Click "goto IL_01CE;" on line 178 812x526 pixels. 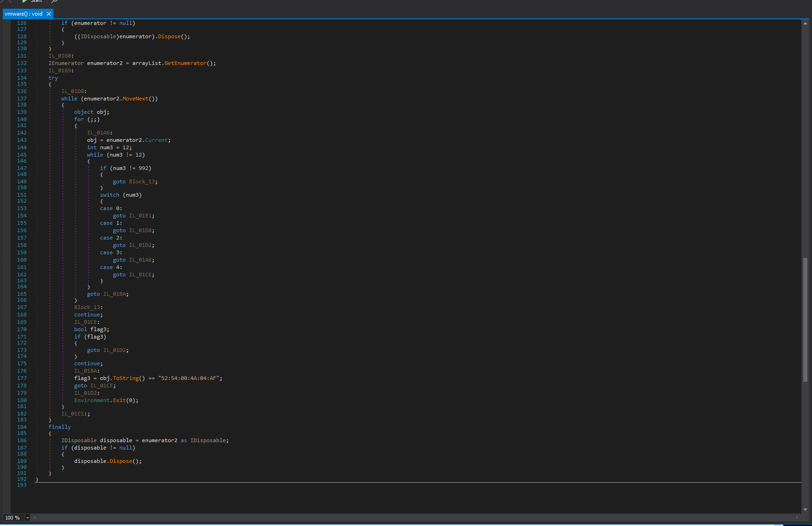(95, 386)
